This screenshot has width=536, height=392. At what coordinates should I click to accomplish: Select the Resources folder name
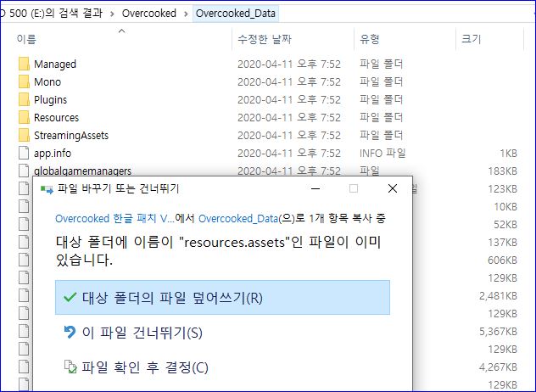57,117
